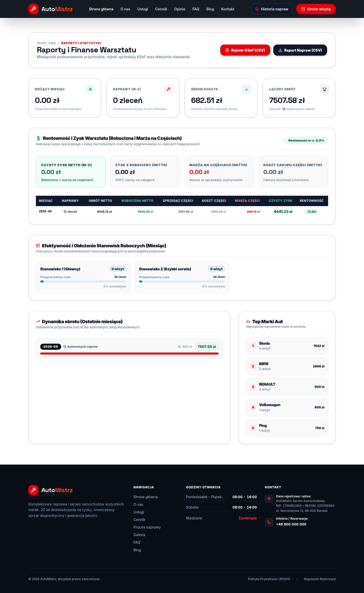This screenshot has width=364, height=593.
Task: Click the Robocizna netto column header
Action: [137, 201]
